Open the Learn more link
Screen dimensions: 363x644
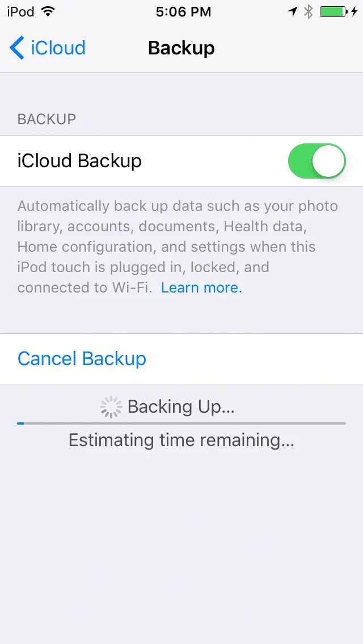(x=201, y=288)
